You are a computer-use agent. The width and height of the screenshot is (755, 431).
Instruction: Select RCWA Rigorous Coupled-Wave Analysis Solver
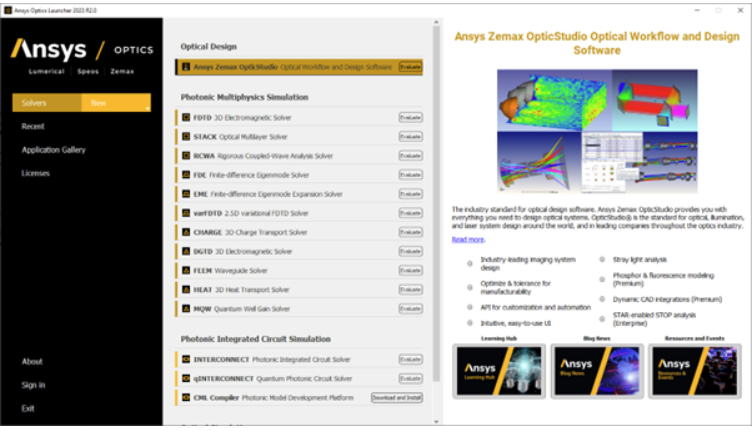pos(299,156)
